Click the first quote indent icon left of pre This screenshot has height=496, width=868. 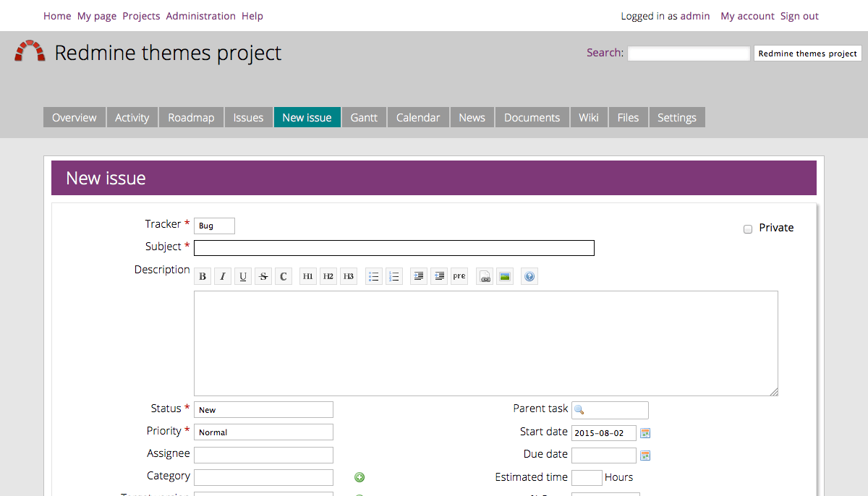coord(419,276)
